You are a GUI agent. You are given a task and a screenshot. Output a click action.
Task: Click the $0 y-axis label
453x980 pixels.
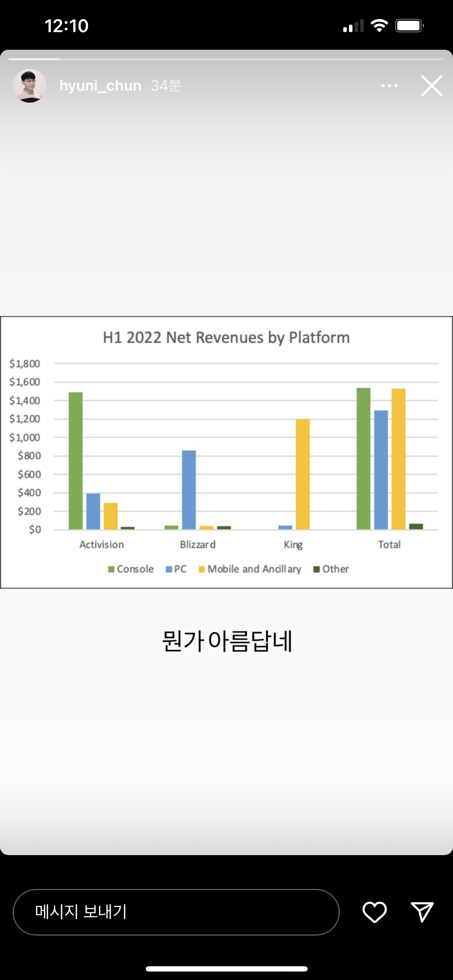tap(35, 530)
